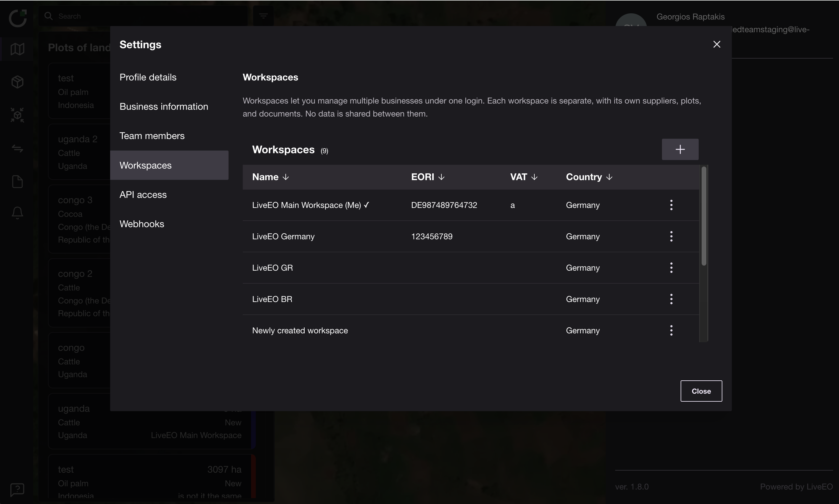Click the plus icon to add workspace
839x504 pixels.
pos(680,149)
